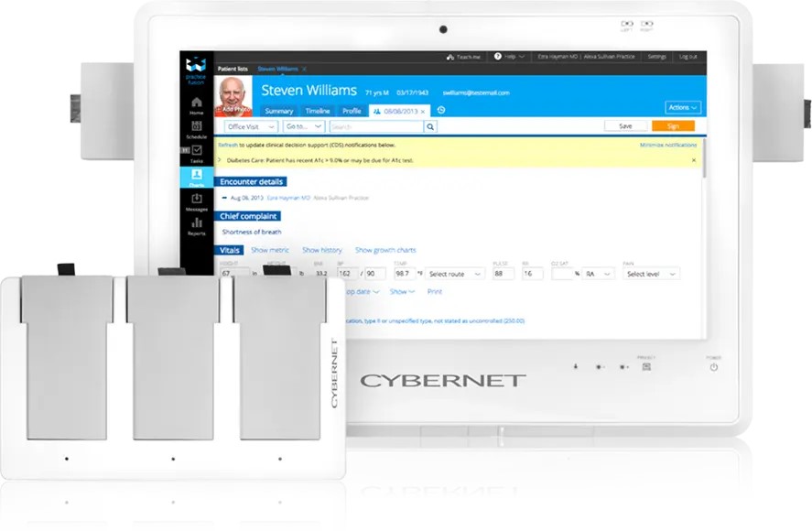Click the systolic blood pressure field showing 162
The height and width of the screenshot is (531, 812).
[x=348, y=274]
